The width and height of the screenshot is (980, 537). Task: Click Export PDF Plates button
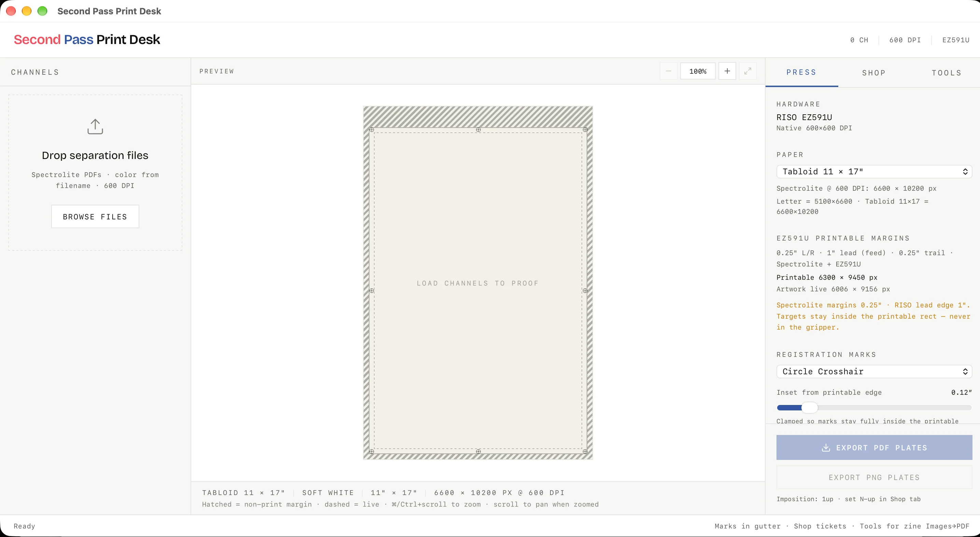874,448
